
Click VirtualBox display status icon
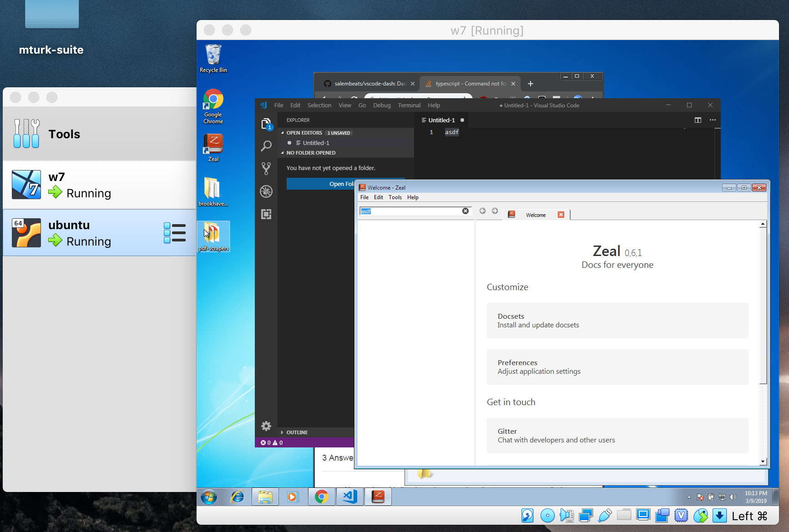click(643, 515)
